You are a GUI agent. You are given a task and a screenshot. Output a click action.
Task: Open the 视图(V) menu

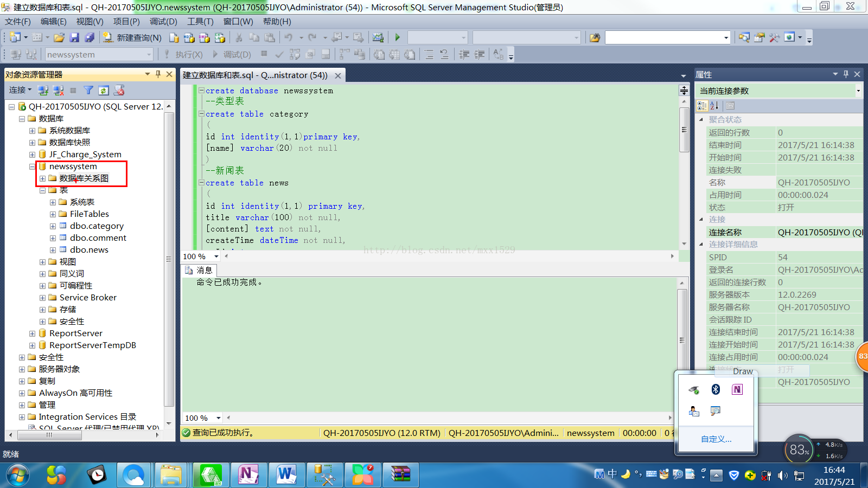coord(90,21)
